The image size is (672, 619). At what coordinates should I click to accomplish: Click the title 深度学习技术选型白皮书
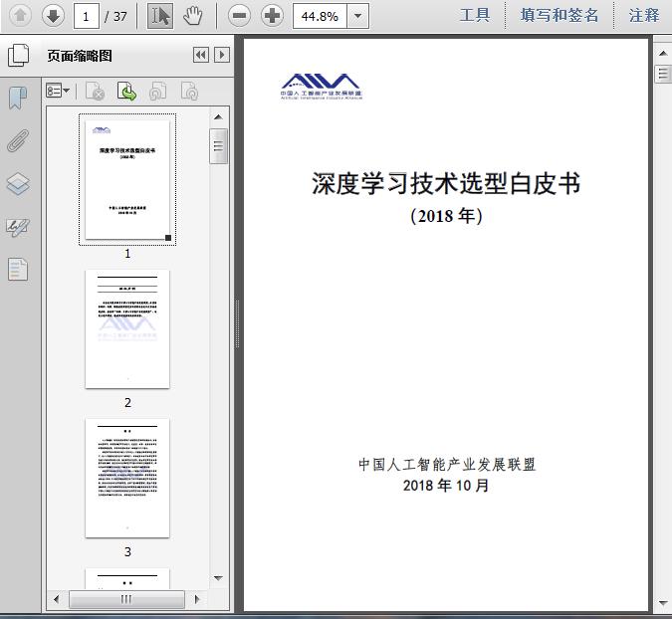[446, 183]
